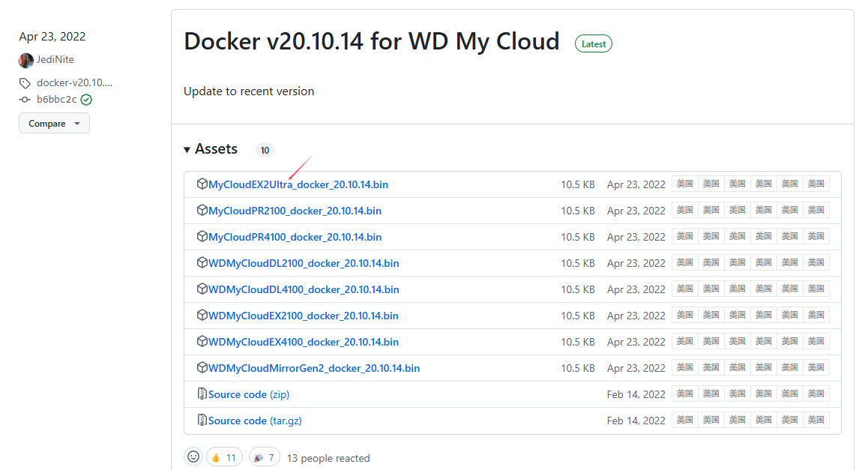Open the Compare dropdown
The height and width of the screenshot is (470, 868).
[54, 123]
